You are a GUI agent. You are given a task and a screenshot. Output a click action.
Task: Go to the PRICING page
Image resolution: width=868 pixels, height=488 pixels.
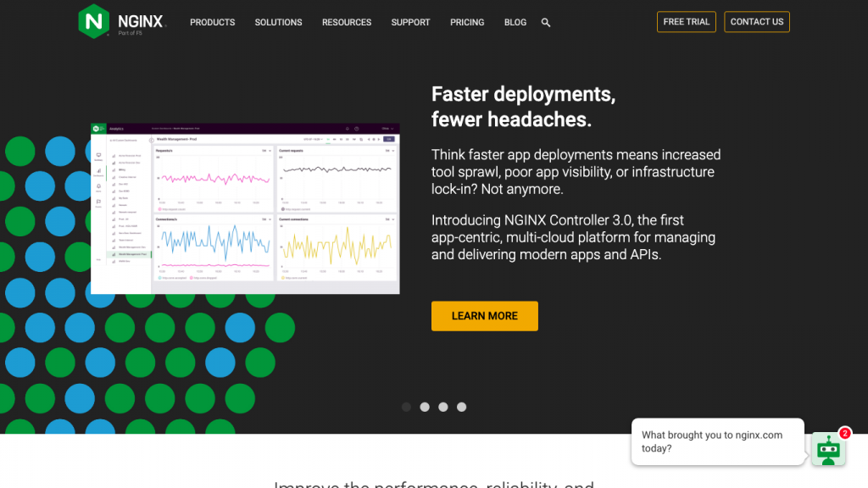tap(467, 22)
